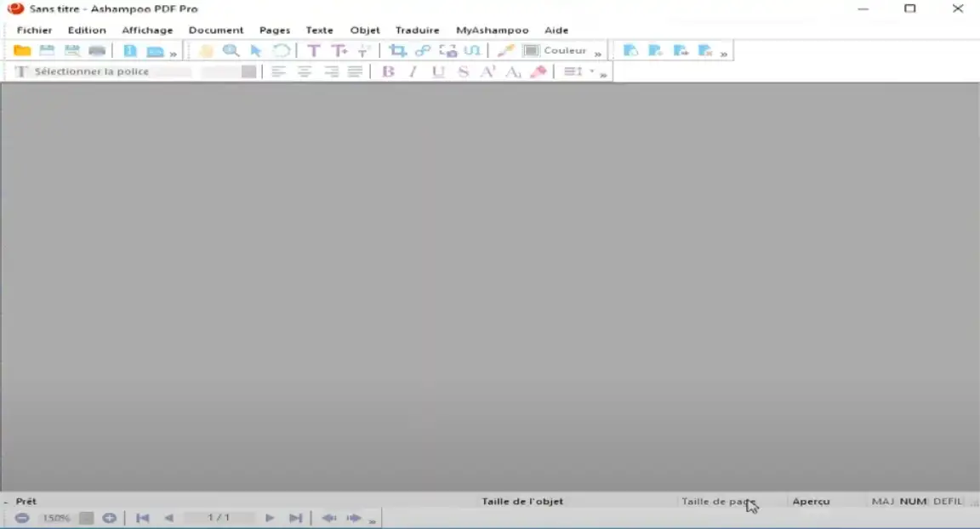This screenshot has width=980, height=529.
Task: Open the line spacing dropdown arrow
Action: [x=592, y=71]
